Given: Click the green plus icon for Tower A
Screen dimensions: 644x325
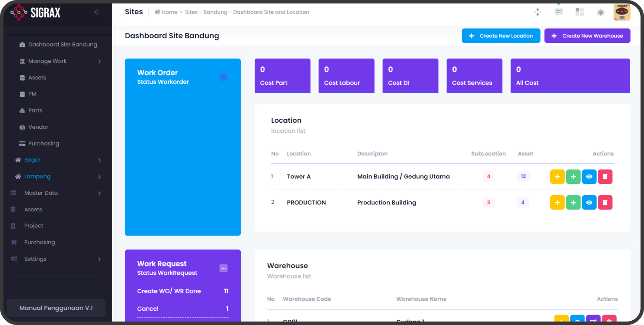Looking at the screenshot, I should tap(573, 177).
